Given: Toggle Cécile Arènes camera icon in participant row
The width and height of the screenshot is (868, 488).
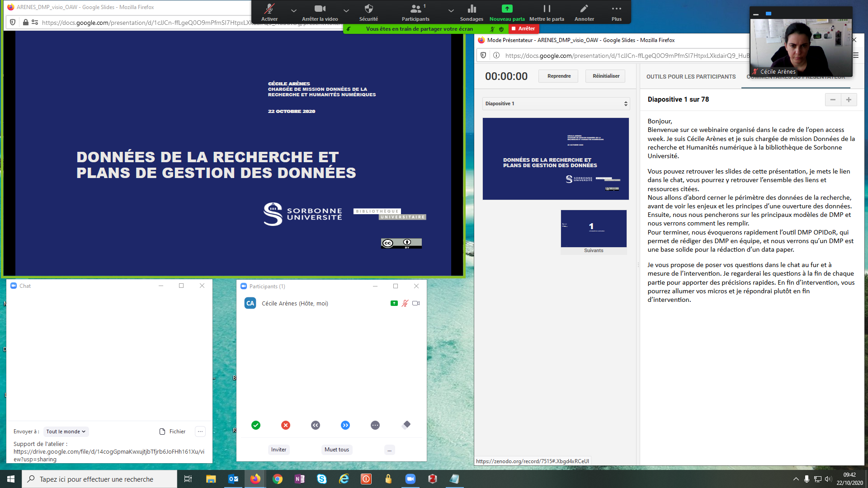Looking at the screenshot, I should click(x=416, y=303).
